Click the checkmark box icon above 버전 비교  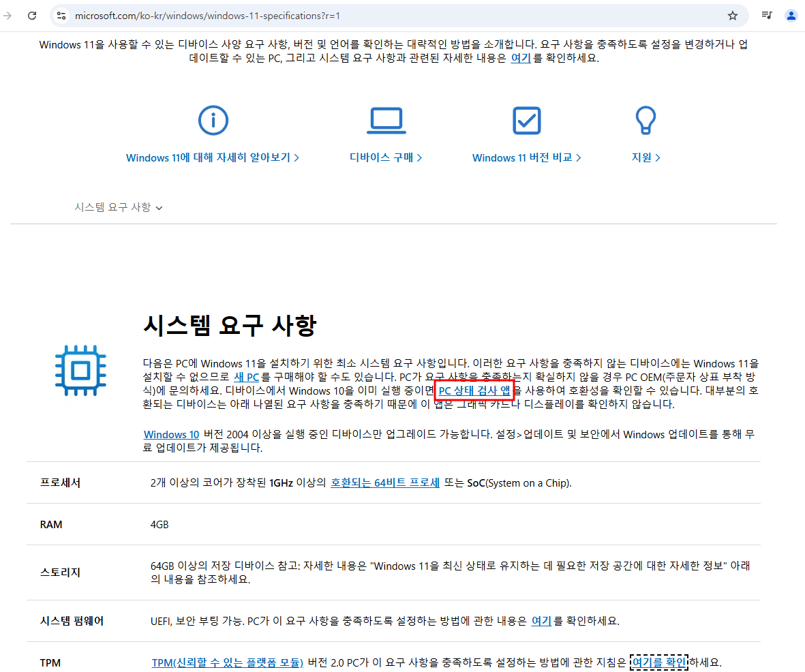click(x=527, y=121)
